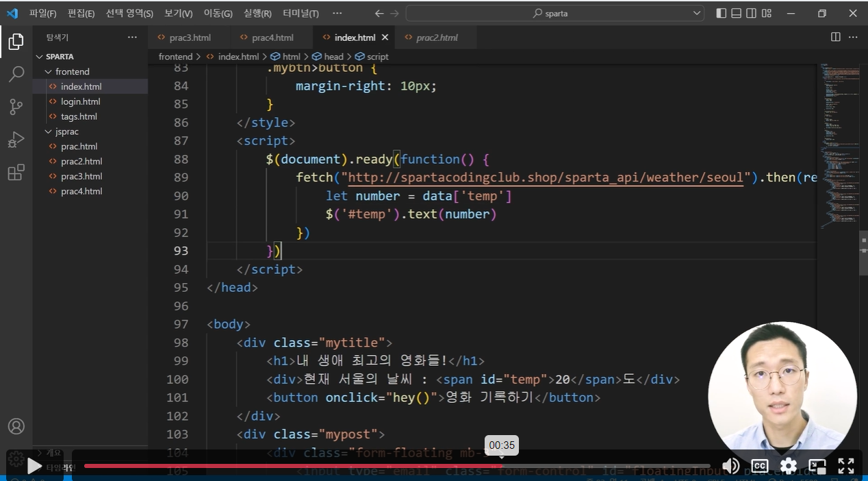Select index.html in the breadcrumb
Screen dimensions: 868x481
tap(238, 57)
